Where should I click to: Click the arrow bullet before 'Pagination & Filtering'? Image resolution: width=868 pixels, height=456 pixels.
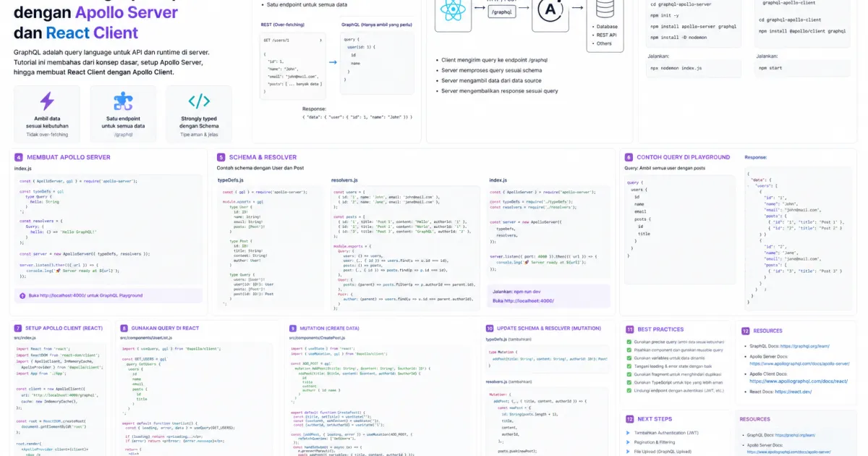pos(629,442)
